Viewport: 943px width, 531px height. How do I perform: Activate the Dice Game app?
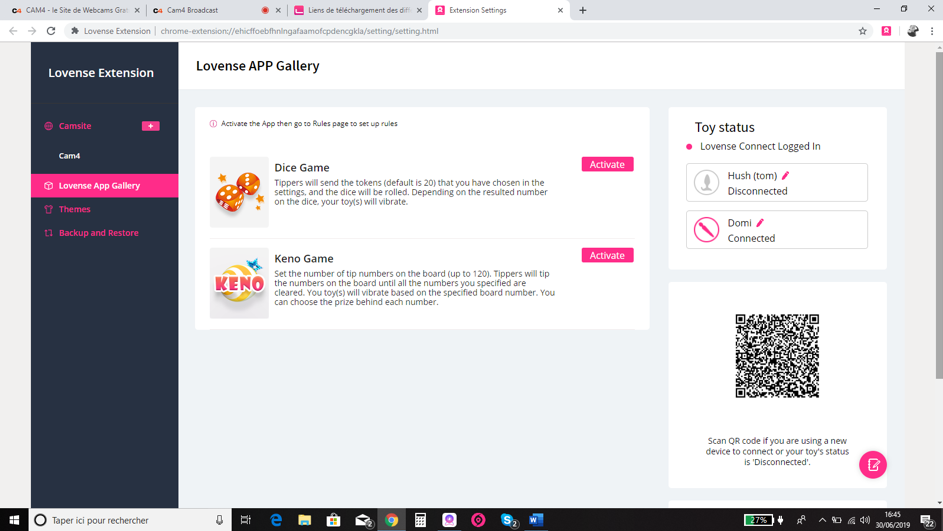[607, 164]
